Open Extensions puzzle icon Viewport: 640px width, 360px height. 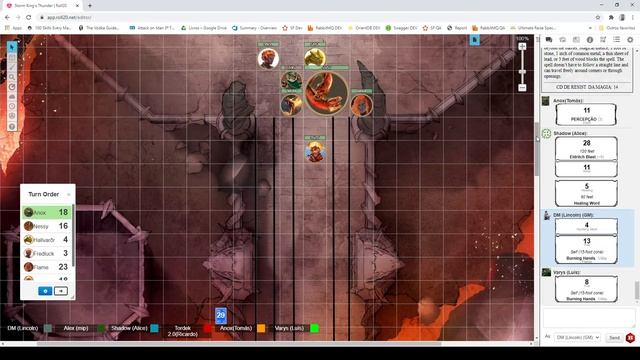click(611, 17)
